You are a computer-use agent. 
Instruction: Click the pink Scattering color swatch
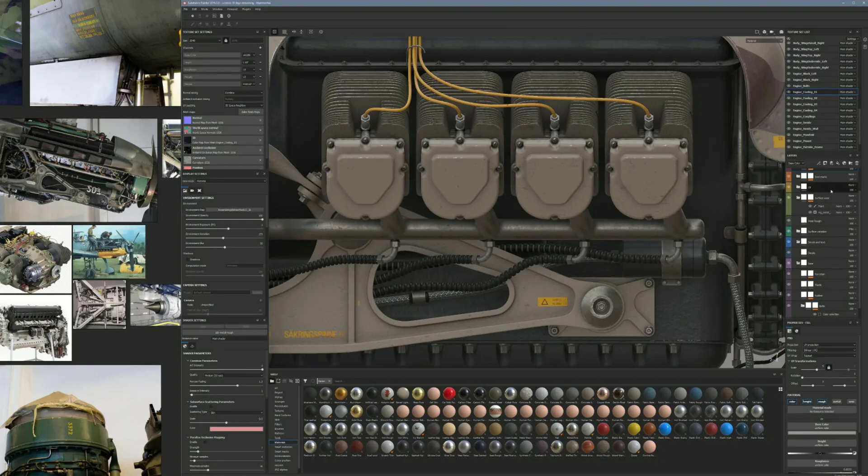236,428
